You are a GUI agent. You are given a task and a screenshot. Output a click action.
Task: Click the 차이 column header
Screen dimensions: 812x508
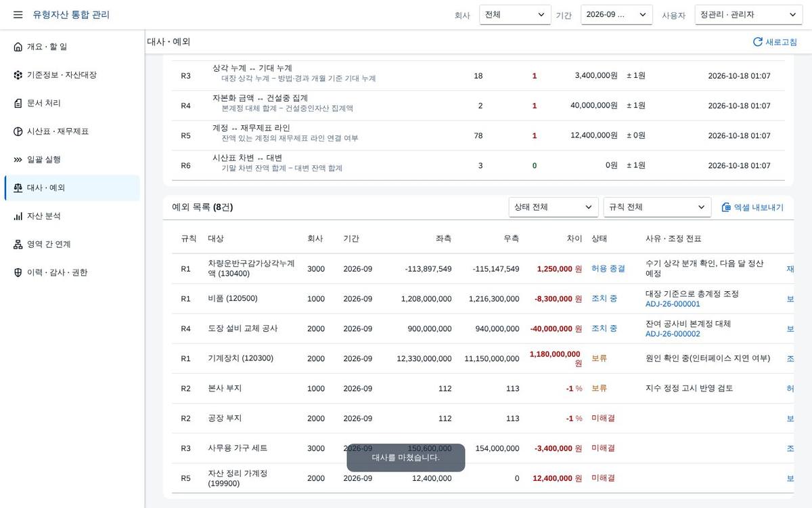click(574, 239)
